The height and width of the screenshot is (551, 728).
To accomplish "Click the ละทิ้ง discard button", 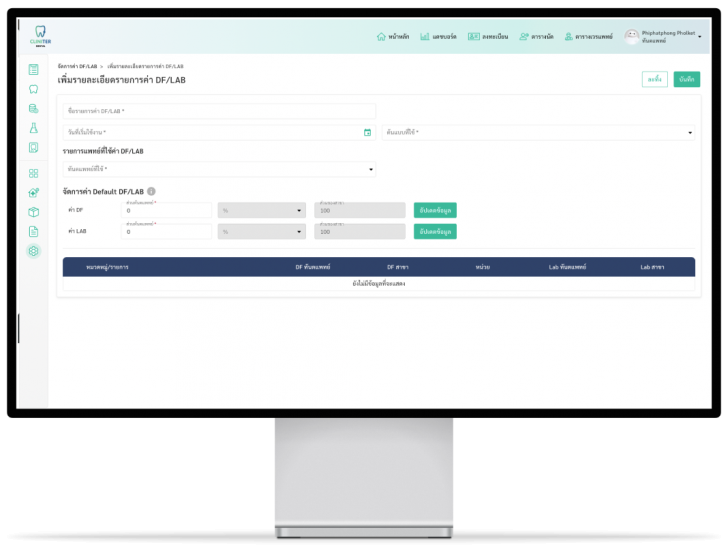I will coord(655,79).
